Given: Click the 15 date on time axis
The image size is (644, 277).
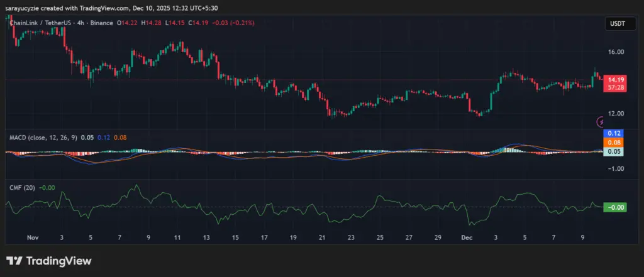Looking at the screenshot, I should (x=235, y=237).
